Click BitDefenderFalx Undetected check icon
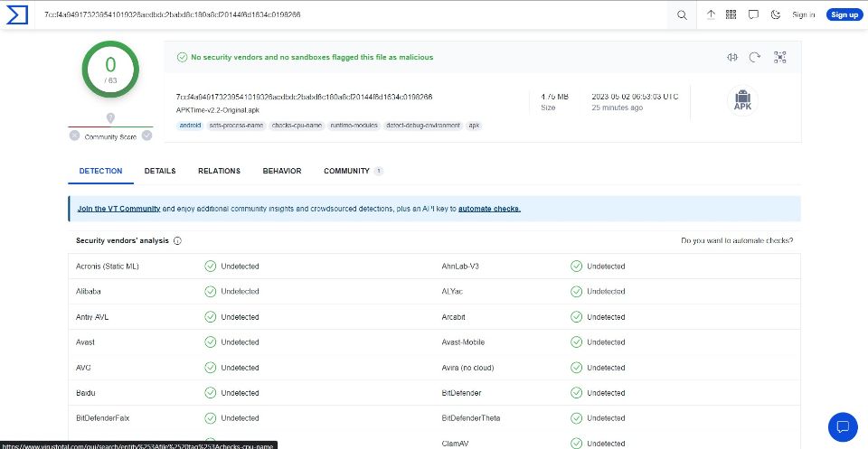Viewport: 868px width, 449px height. (x=211, y=418)
